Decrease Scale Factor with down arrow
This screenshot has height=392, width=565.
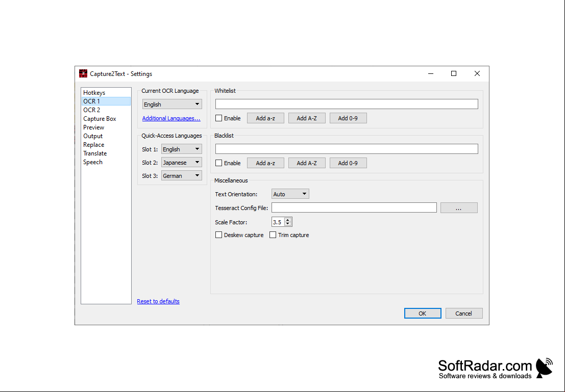[287, 224]
